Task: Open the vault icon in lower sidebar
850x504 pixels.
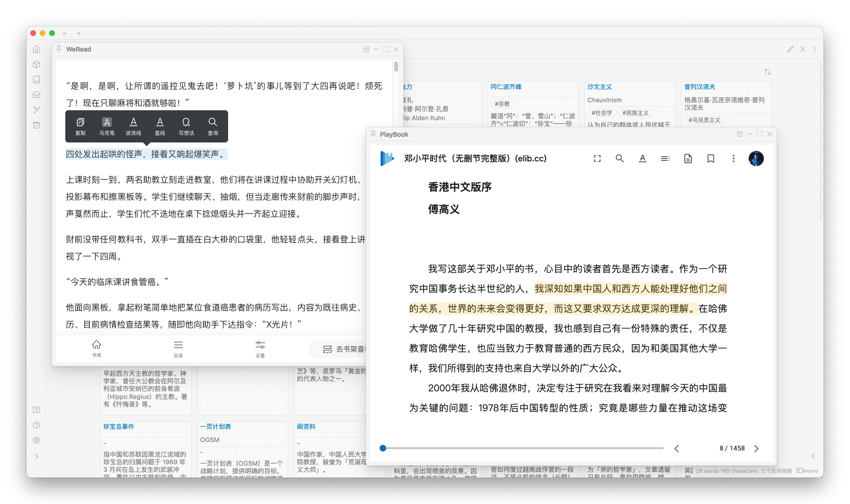Action: click(36, 410)
